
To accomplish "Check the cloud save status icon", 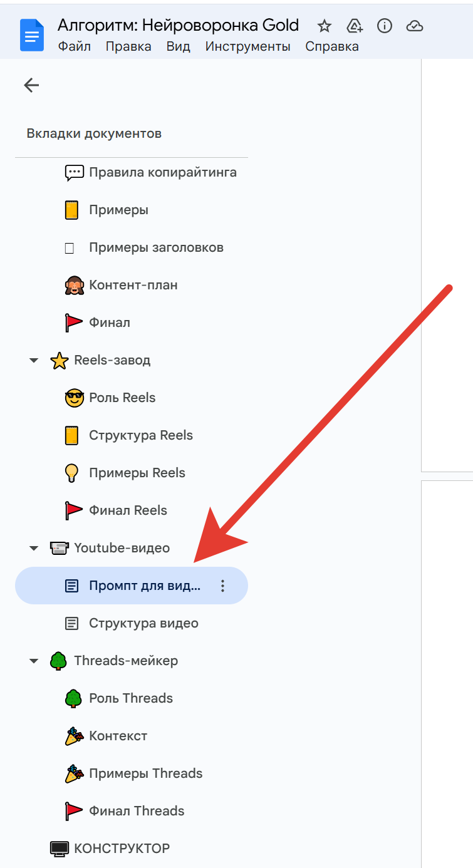I will pyautogui.click(x=415, y=26).
